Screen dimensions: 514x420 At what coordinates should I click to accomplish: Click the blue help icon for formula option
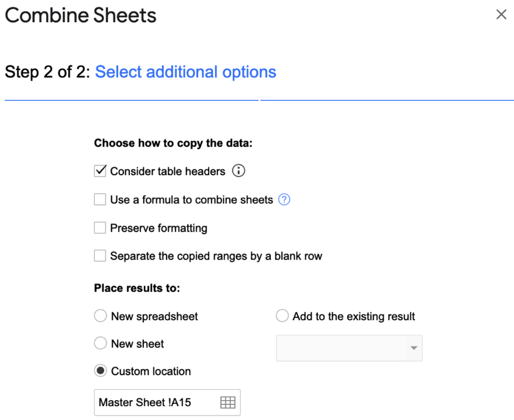click(284, 199)
